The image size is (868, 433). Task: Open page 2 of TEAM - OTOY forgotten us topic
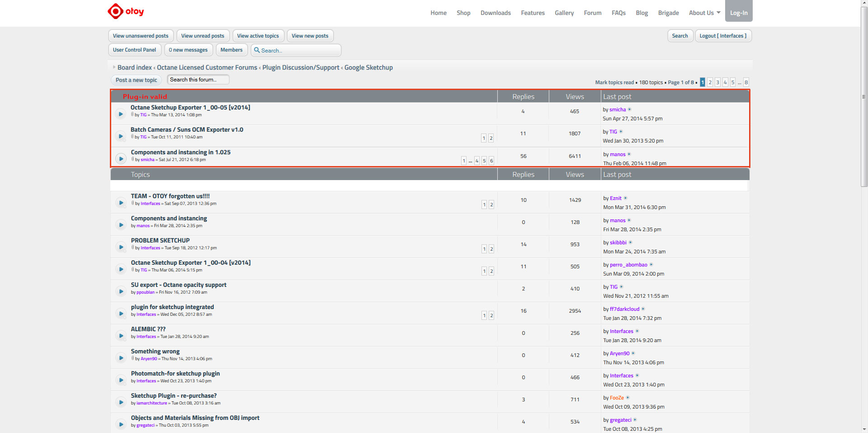pyautogui.click(x=491, y=205)
